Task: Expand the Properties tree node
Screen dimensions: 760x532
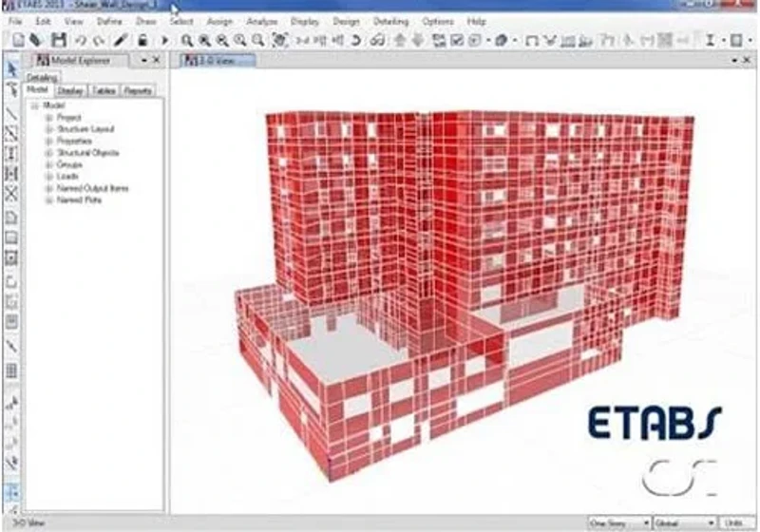Action: (x=48, y=141)
